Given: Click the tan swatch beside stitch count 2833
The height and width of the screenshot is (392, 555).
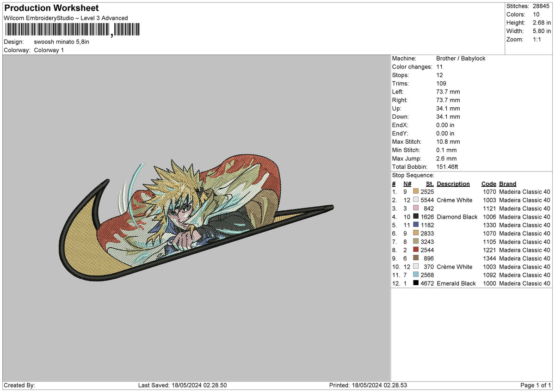Looking at the screenshot, I should [416, 233].
